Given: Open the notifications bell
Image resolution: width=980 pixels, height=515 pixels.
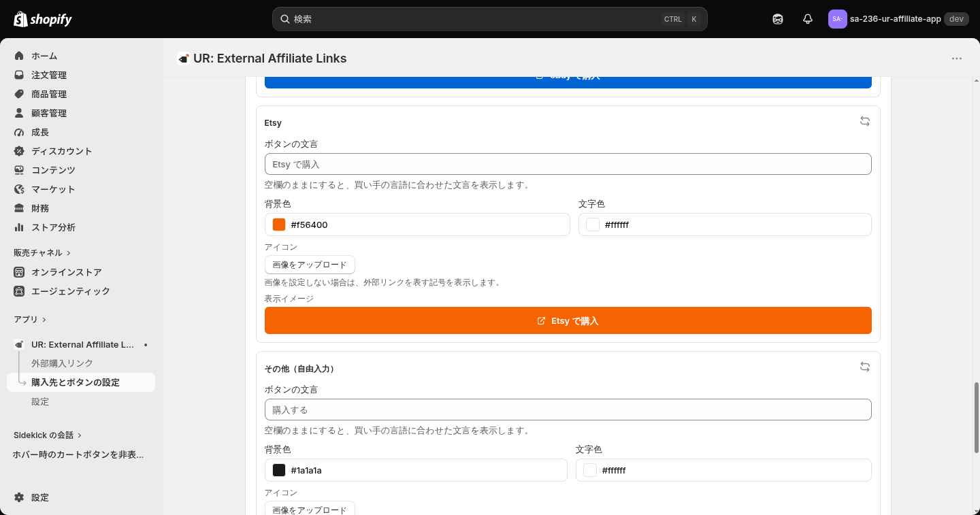Looking at the screenshot, I should [x=808, y=19].
